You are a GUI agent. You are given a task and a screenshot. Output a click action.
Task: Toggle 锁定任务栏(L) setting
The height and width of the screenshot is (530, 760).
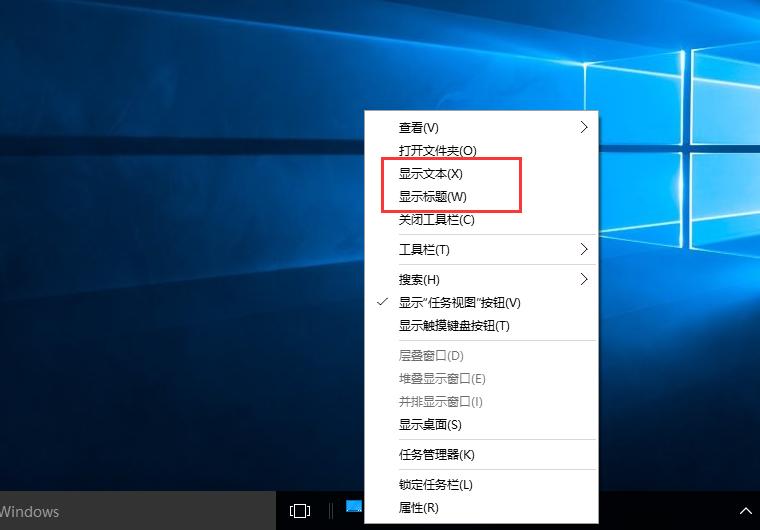[481, 485]
